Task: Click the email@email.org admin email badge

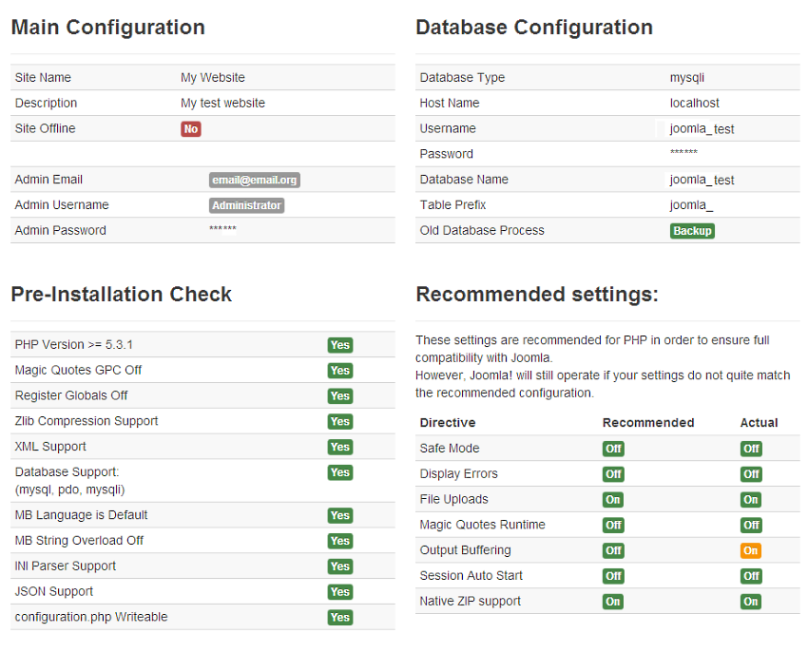Action: click(255, 180)
